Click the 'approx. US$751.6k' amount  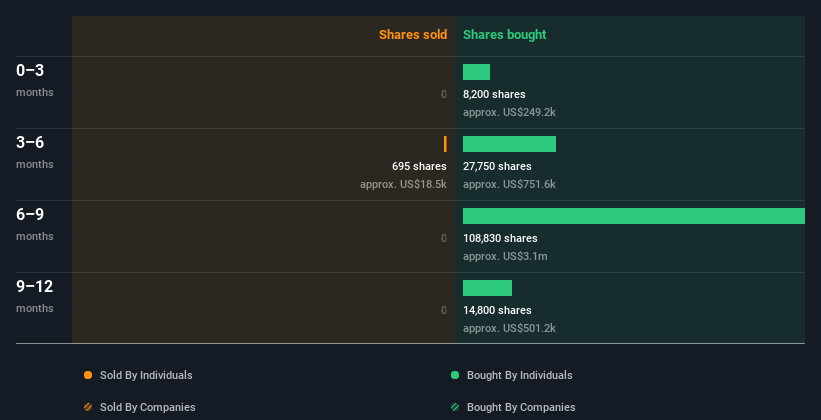coord(509,184)
